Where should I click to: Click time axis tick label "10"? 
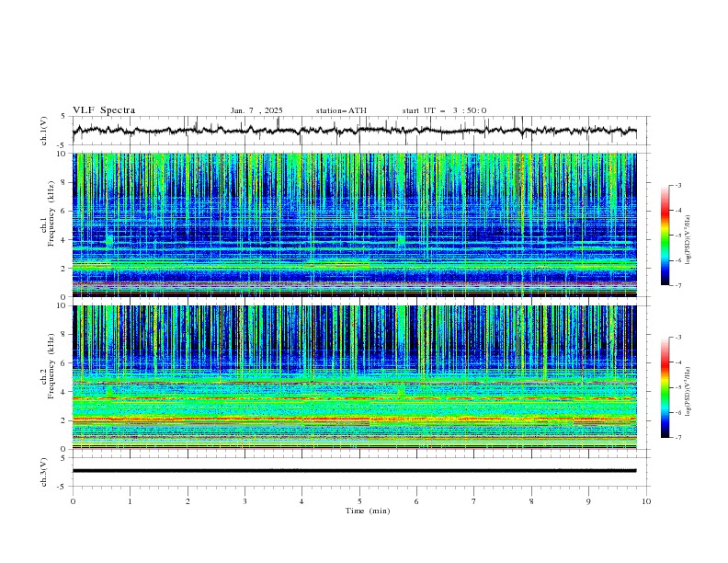[646, 501]
